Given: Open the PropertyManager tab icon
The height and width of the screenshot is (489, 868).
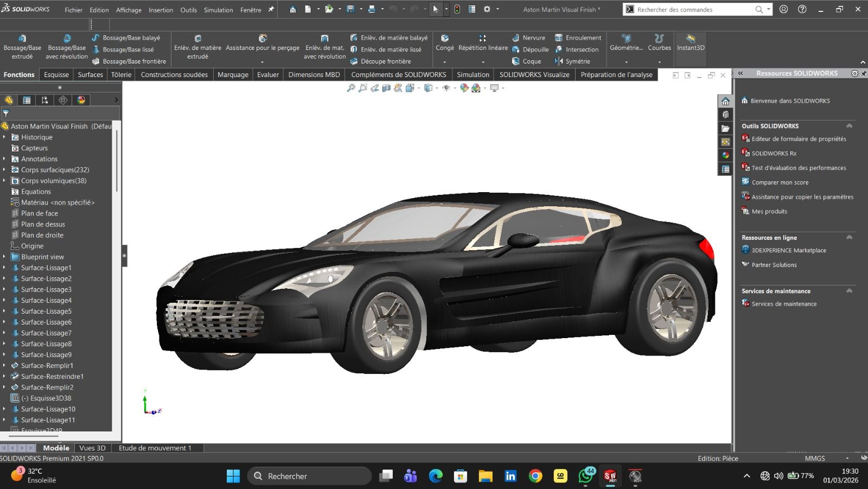Looking at the screenshot, I should click(x=27, y=100).
